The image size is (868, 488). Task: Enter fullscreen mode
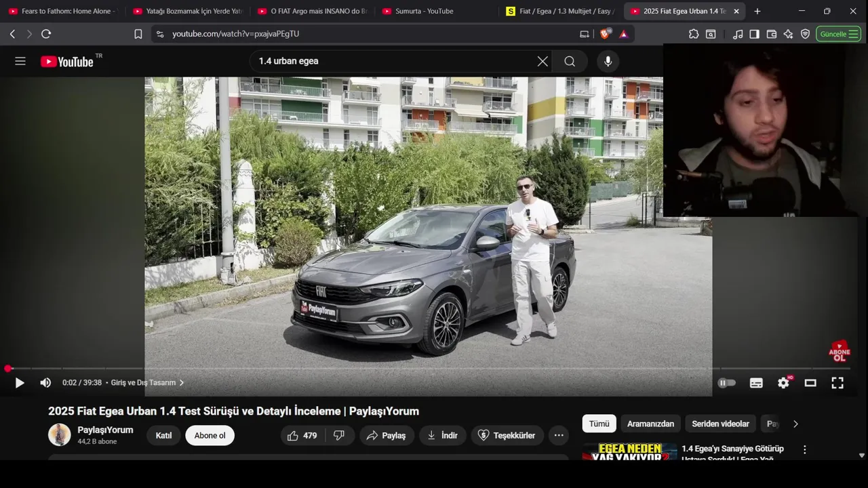click(837, 383)
